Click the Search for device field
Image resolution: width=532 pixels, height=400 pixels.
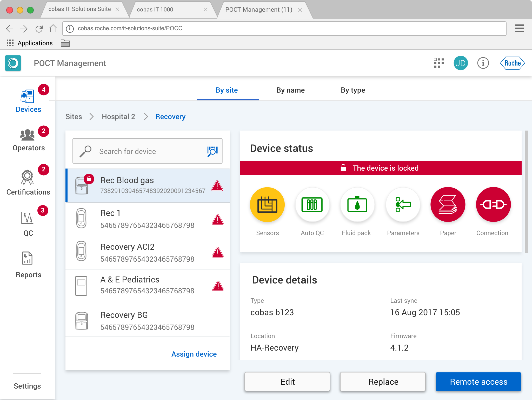point(147,151)
